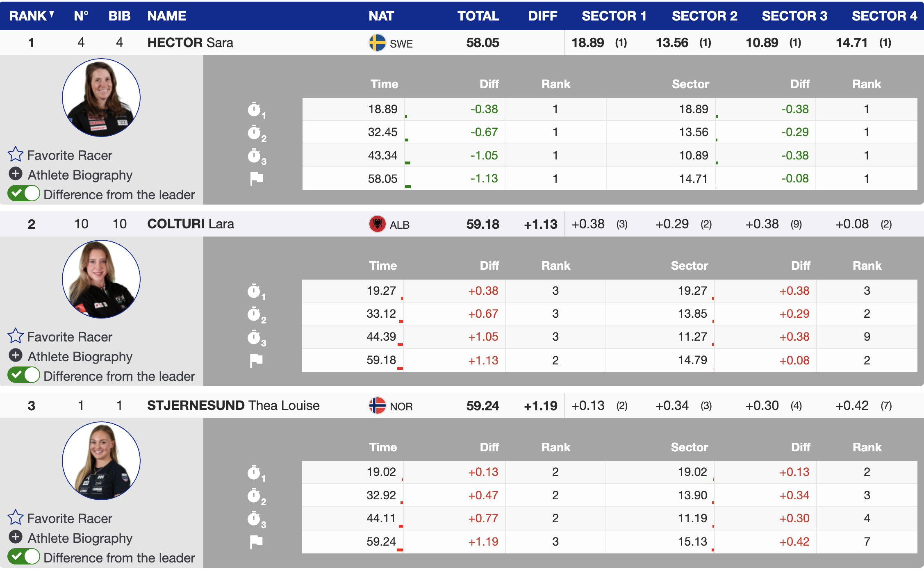924x569 pixels.
Task: Expand Thea Louise Stjernesund's Athlete Biography
Action: [16, 537]
